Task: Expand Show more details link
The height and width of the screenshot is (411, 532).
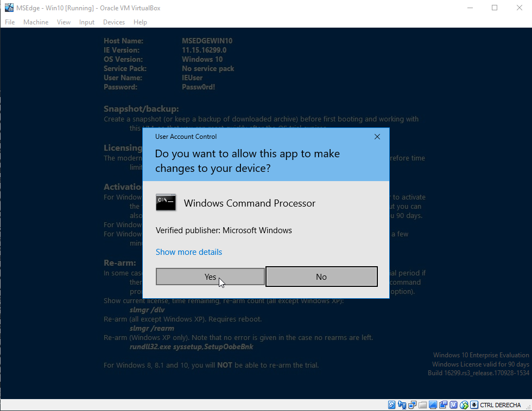Action: tap(189, 252)
